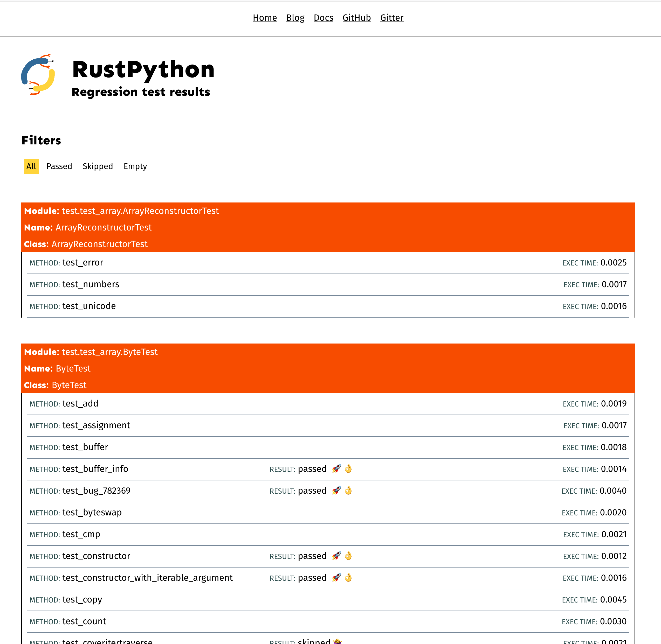This screenshot has width=661, height=644.
Task: Click the Filters heading
Action: pos(41,140)
